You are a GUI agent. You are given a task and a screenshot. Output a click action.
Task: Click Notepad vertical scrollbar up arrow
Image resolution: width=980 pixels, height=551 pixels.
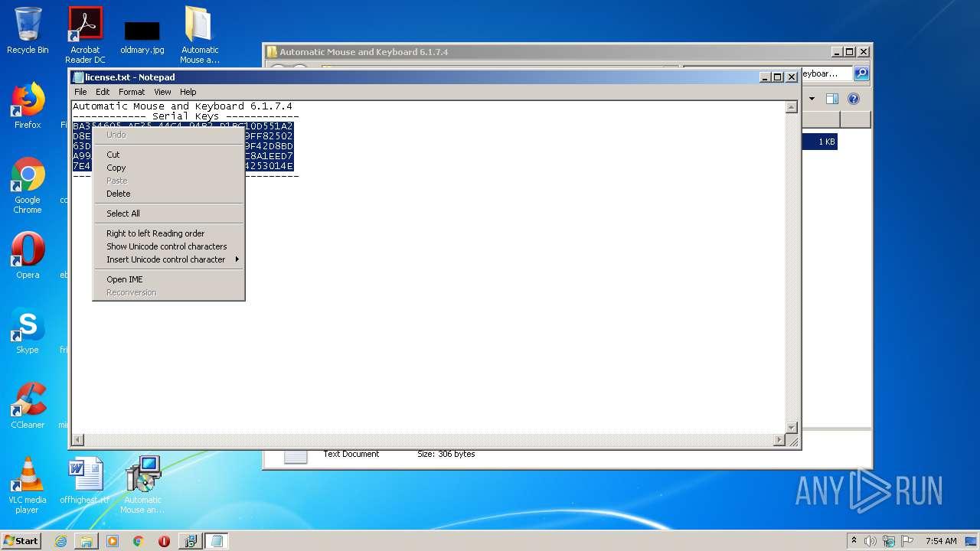coord(792,107)
